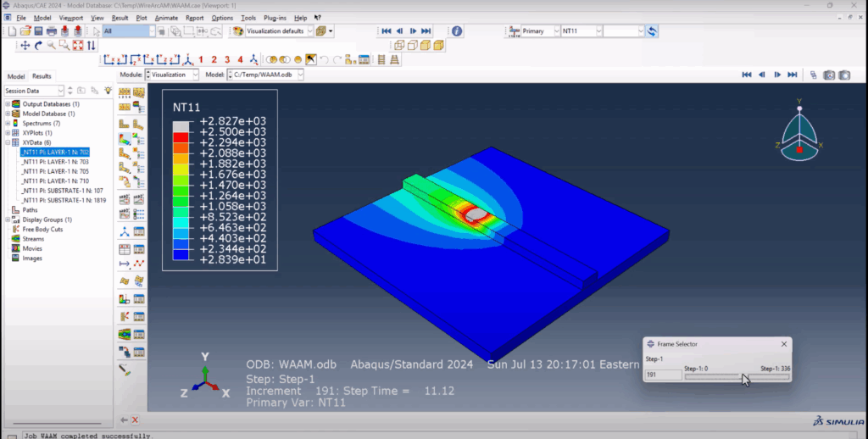Click the Color code palette icon

click(238, 31)
